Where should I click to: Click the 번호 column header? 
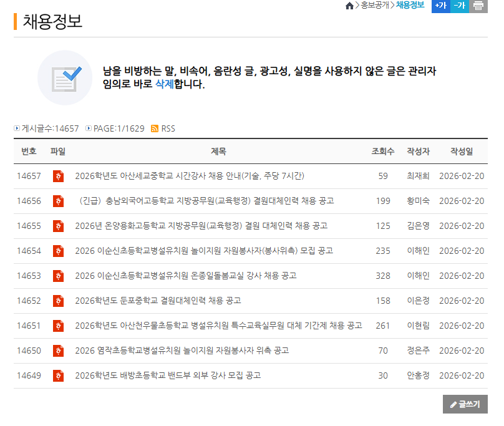click(x=29, y=151)
